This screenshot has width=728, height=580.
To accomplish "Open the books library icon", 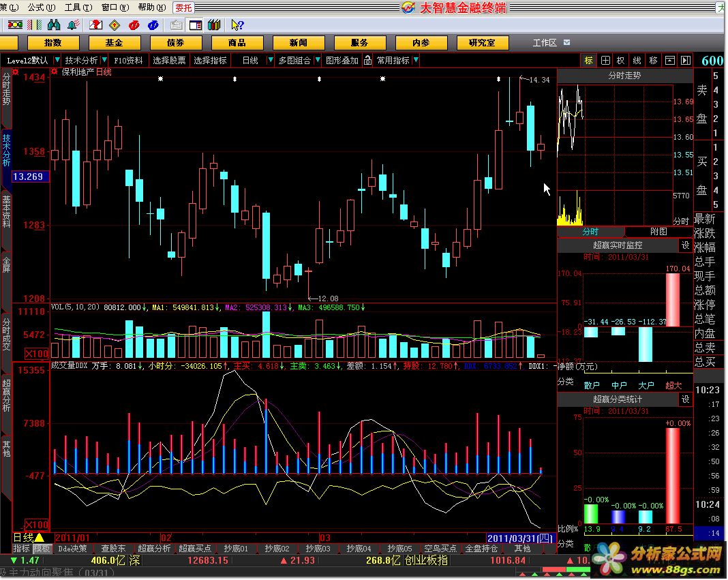I will 214,25.
